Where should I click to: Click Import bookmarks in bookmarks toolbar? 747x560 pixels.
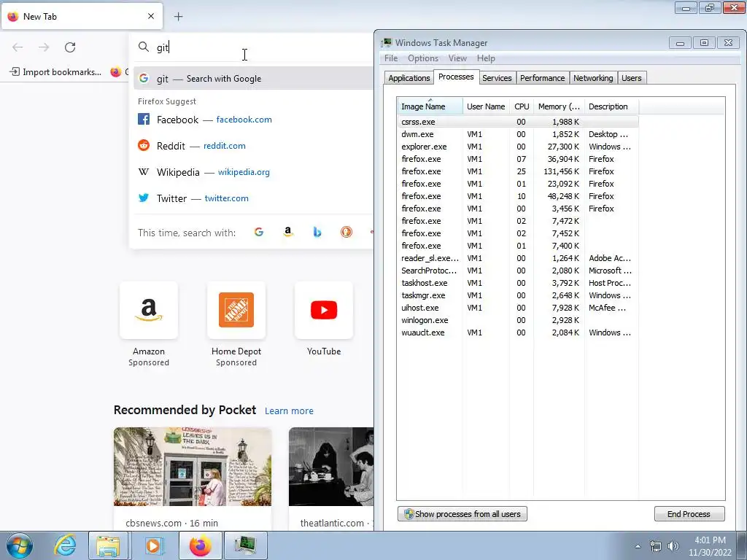(x=55, y=72)
